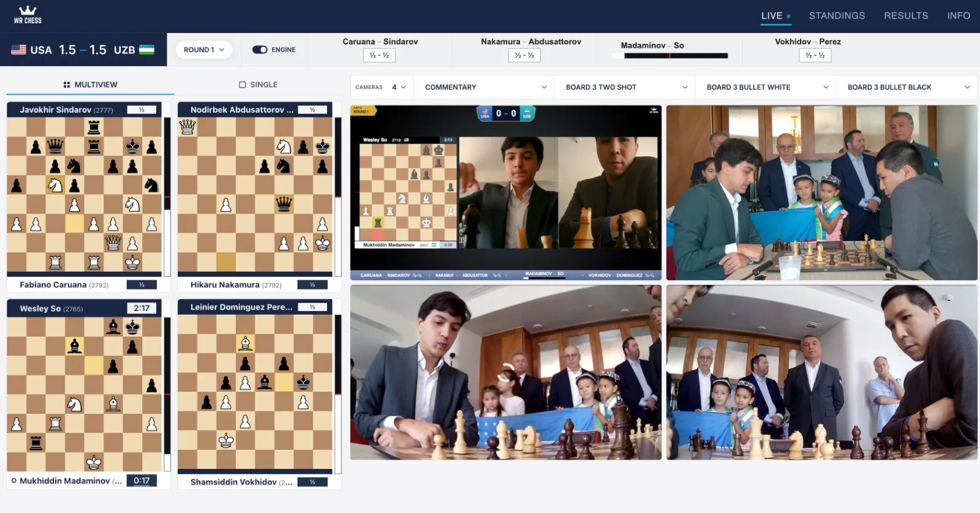This screenshot has width=980, height=513.
Task: Open the Standings tab
Action: tap(837, 16)
